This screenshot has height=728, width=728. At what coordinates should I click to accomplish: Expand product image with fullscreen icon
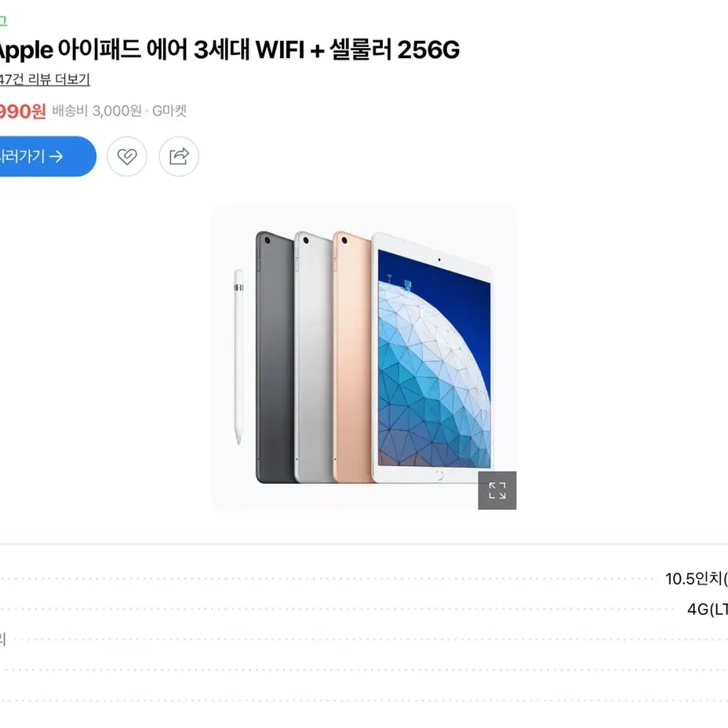click(497, 490)
